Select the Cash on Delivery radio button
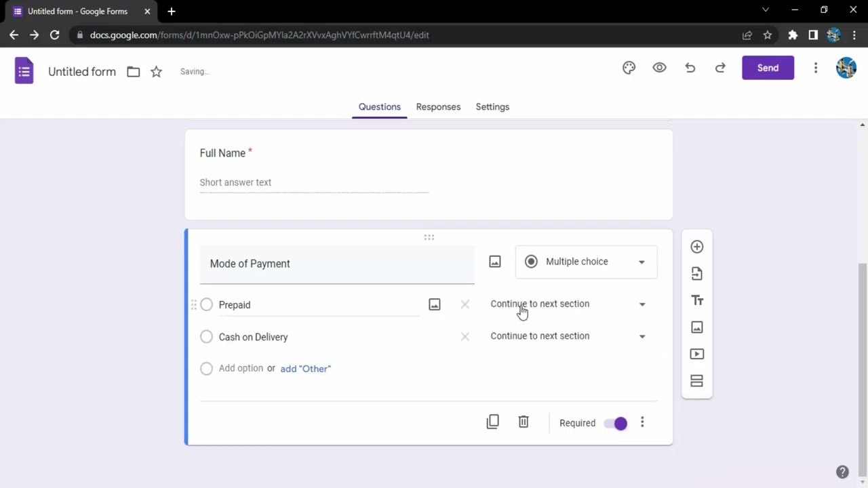 tap(207, 337)
